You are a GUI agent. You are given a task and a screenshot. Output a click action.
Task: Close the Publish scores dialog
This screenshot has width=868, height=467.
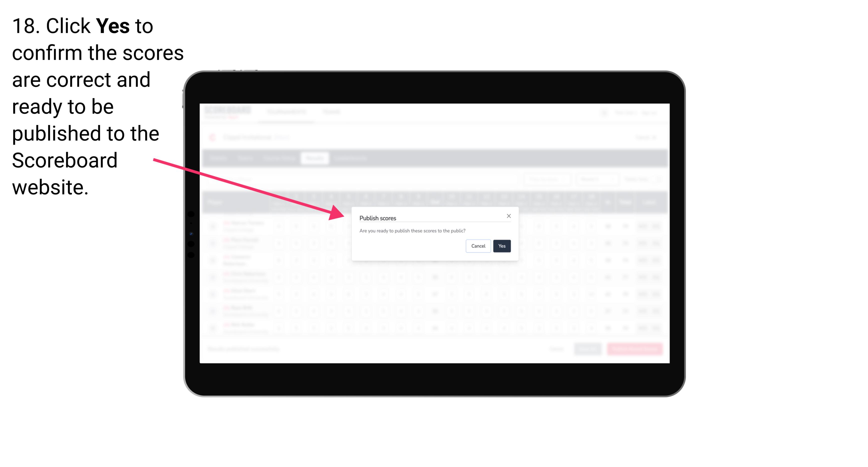pos(508,216)
